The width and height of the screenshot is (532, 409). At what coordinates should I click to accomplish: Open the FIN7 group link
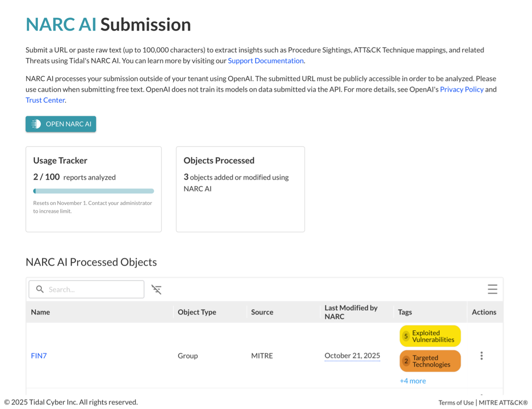pyautogui.click(x=39, y=356)
